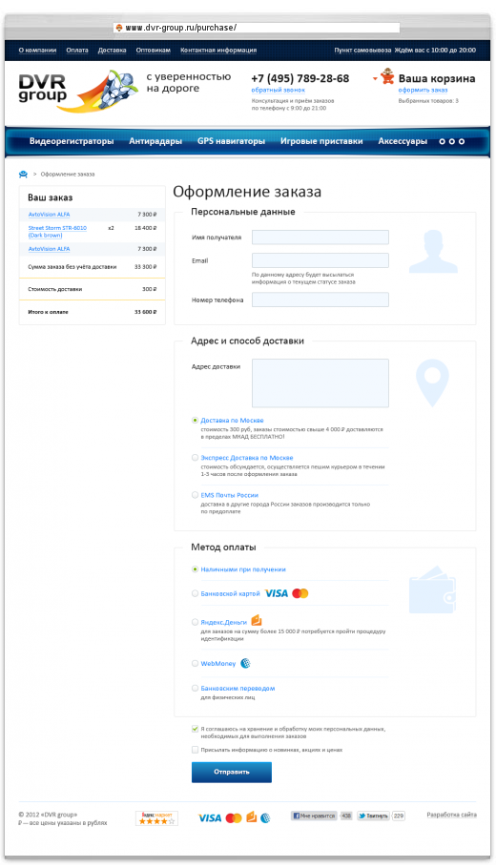Click the Twitter tweet button in footer
Screen dimensions: 496x868
click(373, 816)
